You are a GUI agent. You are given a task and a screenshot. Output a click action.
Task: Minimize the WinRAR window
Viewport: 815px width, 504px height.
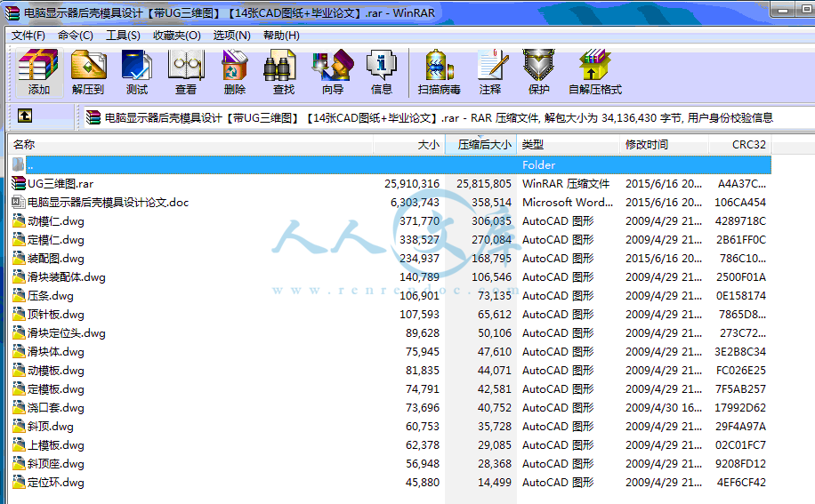coord(783,10)
